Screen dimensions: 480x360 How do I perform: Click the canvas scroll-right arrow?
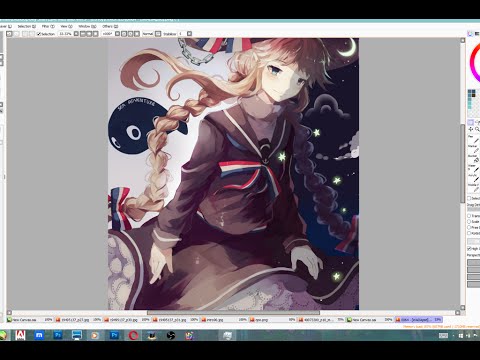tap(458, 313)
